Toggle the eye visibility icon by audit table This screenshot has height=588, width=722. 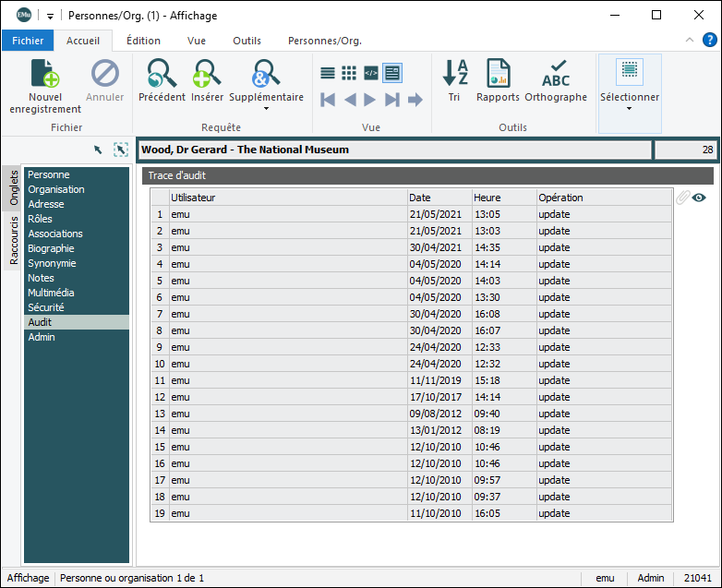699,198
